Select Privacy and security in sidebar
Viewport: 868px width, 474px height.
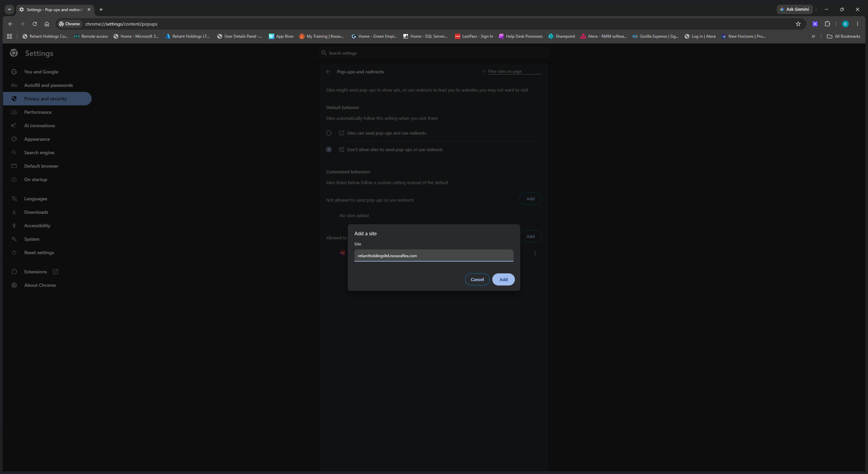47,99
